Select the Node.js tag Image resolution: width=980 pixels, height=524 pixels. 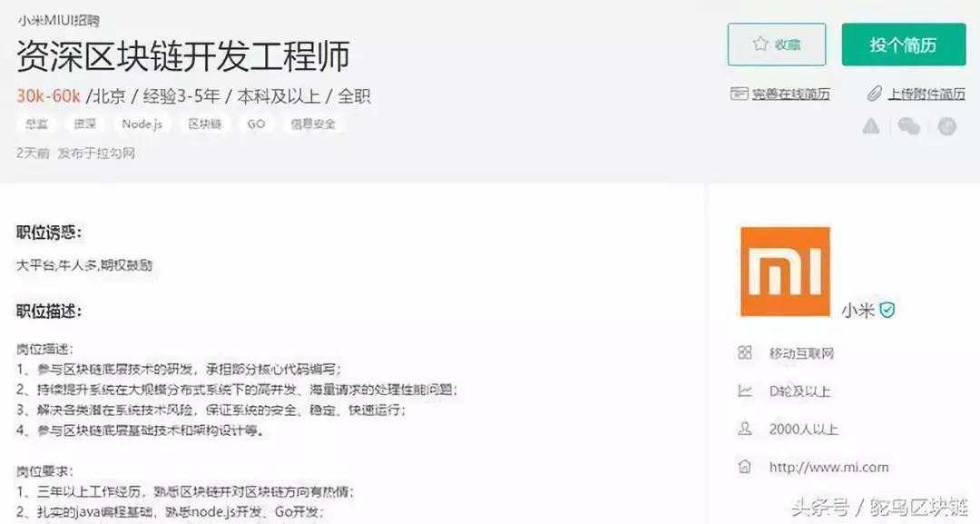142,124
